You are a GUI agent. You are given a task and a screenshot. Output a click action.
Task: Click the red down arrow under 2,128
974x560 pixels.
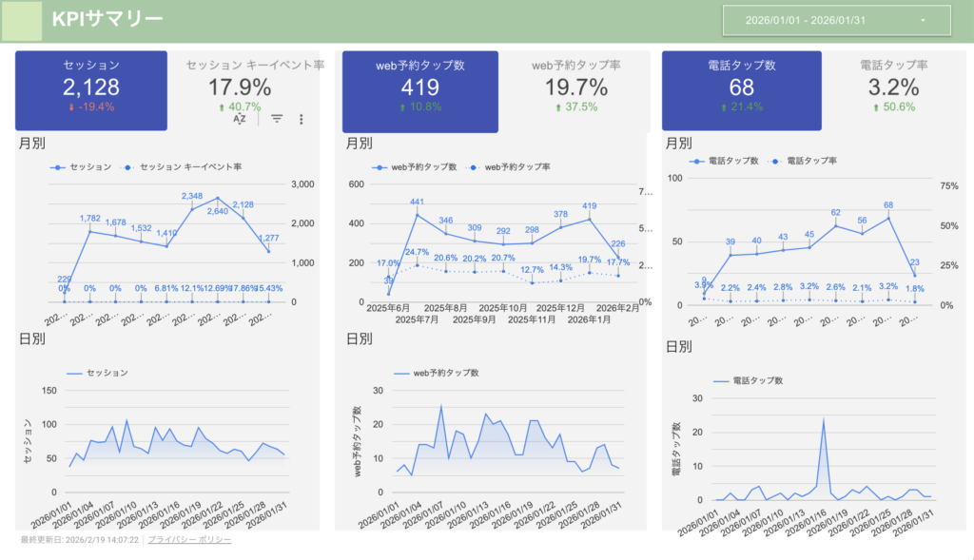point(71,107)
